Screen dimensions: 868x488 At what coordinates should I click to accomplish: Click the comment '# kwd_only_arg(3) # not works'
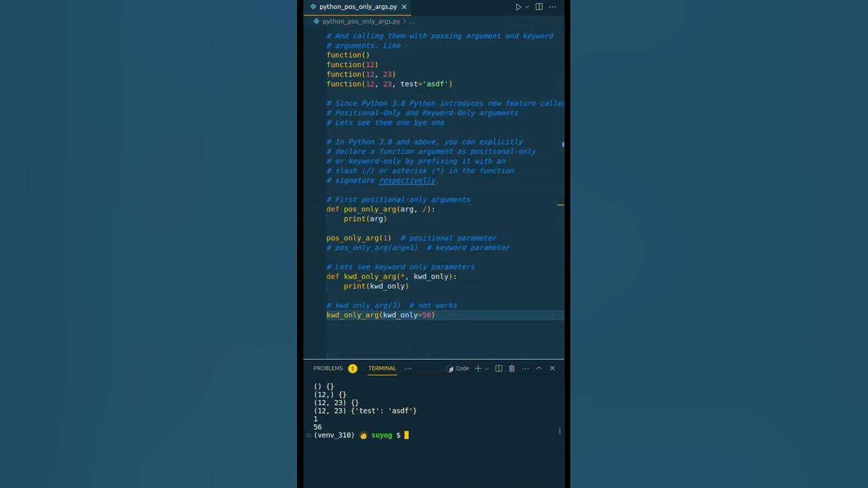click(392, 306)
